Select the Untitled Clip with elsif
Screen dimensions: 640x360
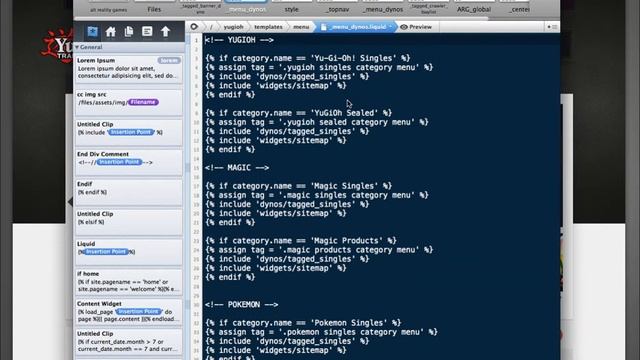coord(129,222)
